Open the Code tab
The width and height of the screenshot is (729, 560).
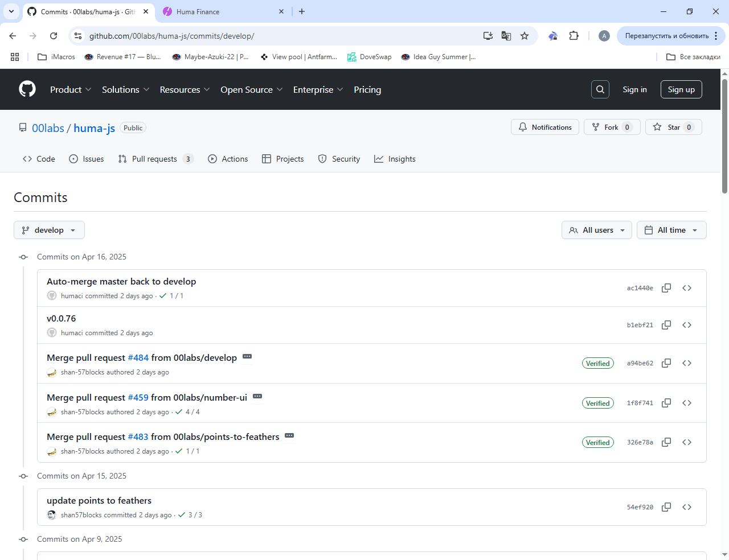pyautogui.click(x=39, y=159)
